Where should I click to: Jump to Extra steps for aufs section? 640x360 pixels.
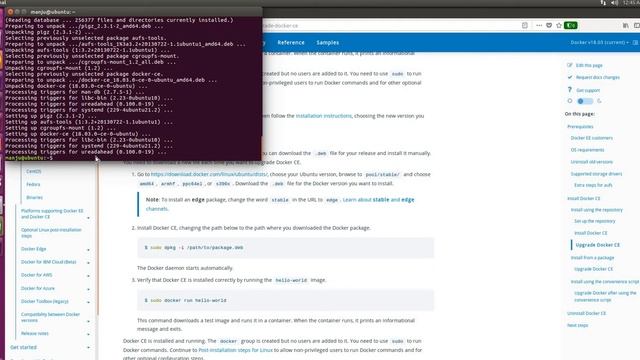(593, 185)
